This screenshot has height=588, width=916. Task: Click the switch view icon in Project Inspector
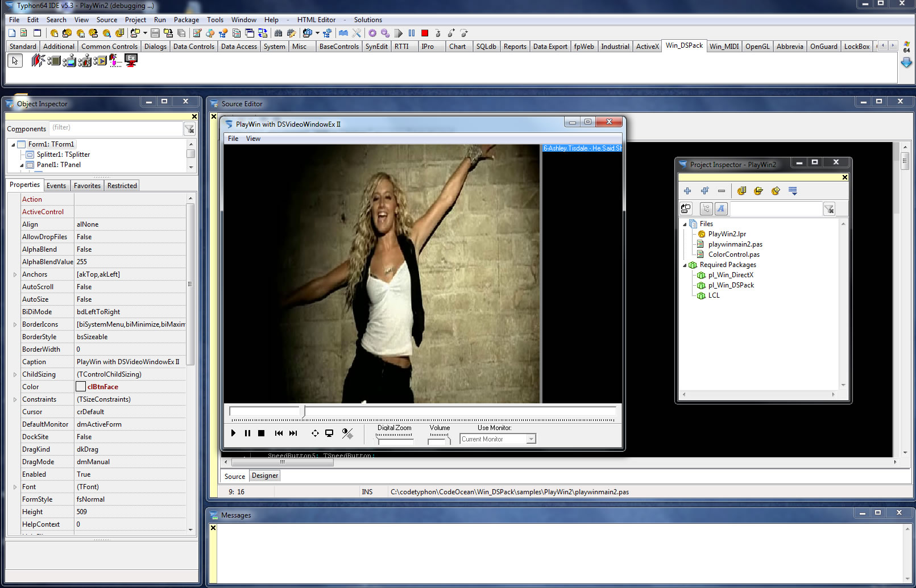pyautogui.click(x=686, y=209)
